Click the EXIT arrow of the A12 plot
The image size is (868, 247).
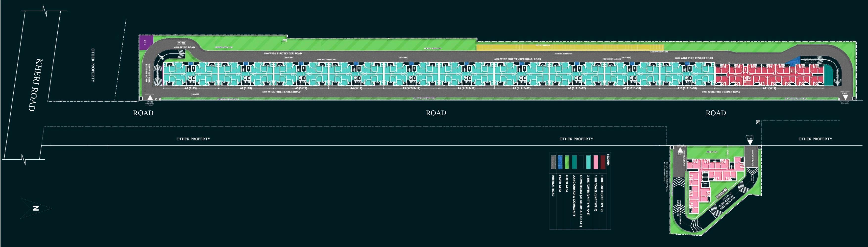coord(680,151)
